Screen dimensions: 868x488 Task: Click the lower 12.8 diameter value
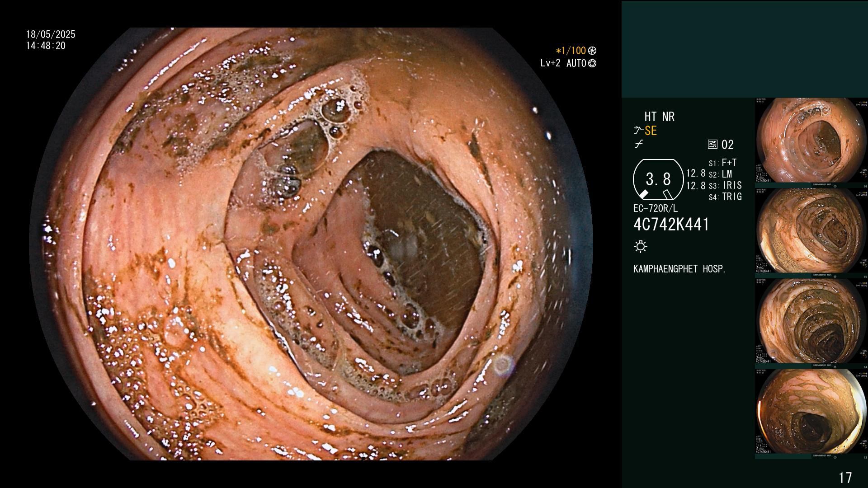pyautogui.click(x=696, y=186)
